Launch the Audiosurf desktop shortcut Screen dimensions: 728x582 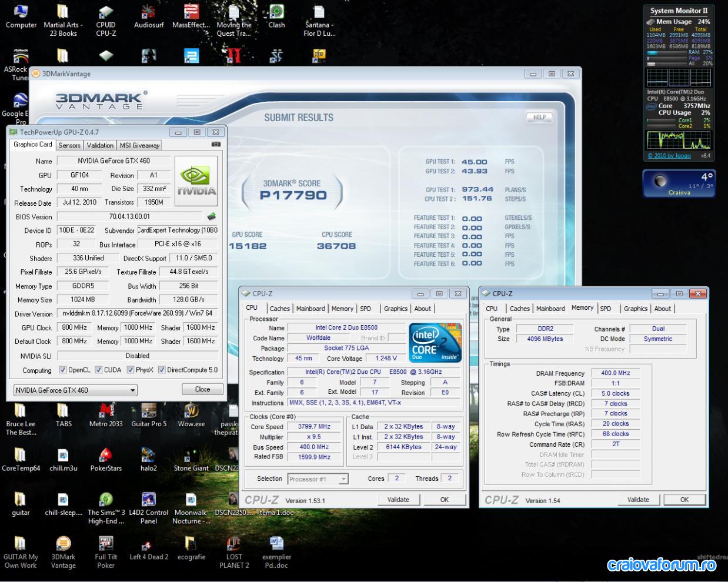(148, 17)
